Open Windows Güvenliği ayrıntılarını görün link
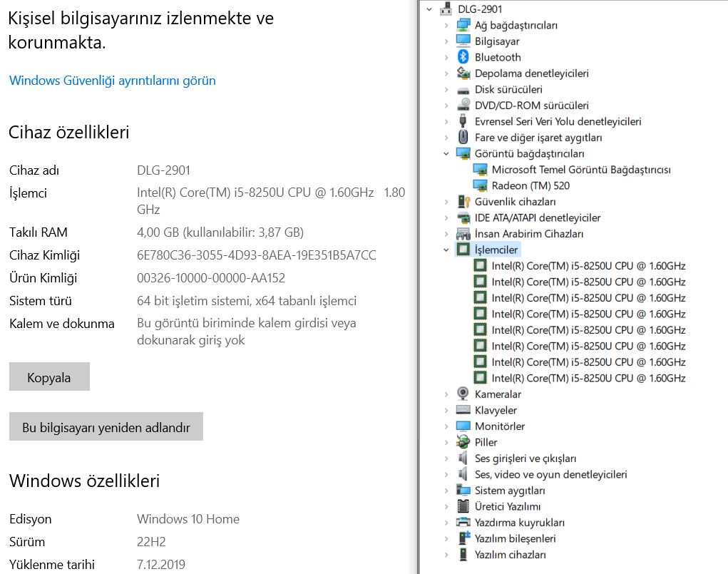728x574 pixels. click(113, 81)
